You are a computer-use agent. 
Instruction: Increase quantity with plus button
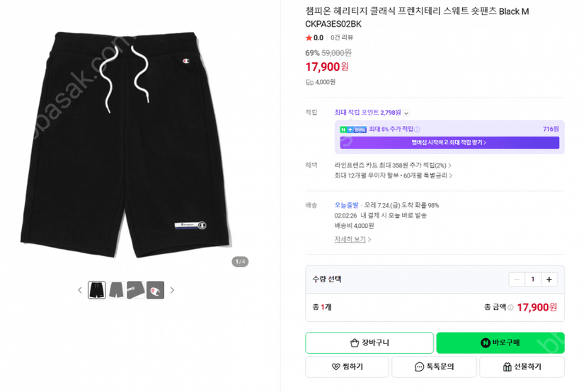pos(549,279)
